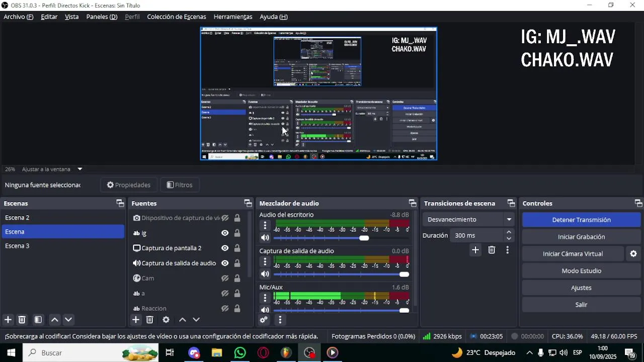Image resolution: width=644 pixels, height=362 pixels.
Task: Decrease transition duration stepper down
Action: pos(509,239)
